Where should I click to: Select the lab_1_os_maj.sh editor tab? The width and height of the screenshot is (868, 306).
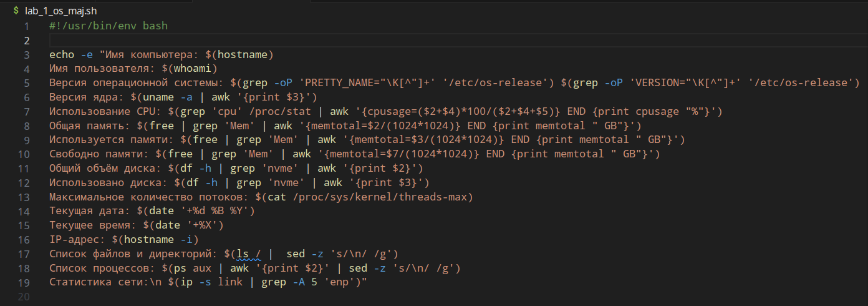coord(55,11)
